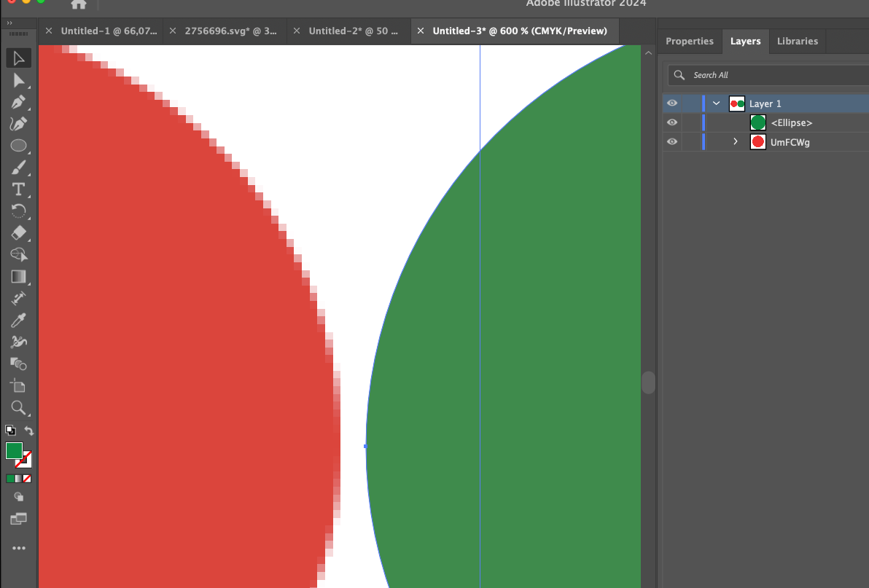Open Edit Toolbar three dots
Viewport: 869px width, 588px height.
coord(18,548)
